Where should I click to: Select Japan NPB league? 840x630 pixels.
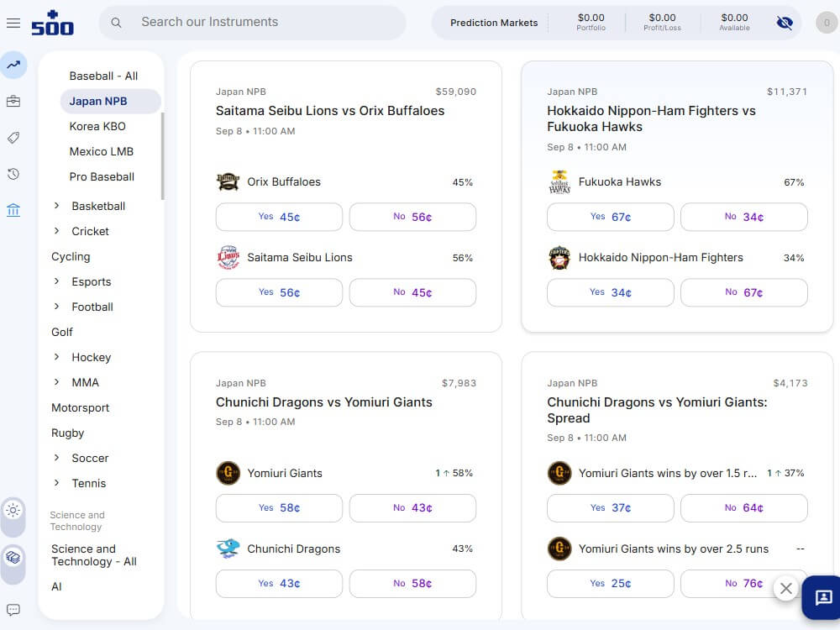(110, 102)
